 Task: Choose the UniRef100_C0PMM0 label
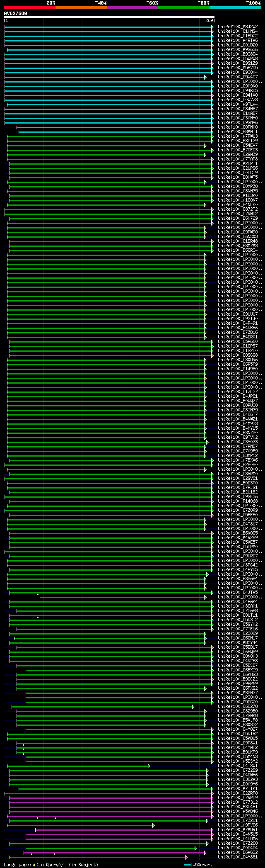[238, 127]
